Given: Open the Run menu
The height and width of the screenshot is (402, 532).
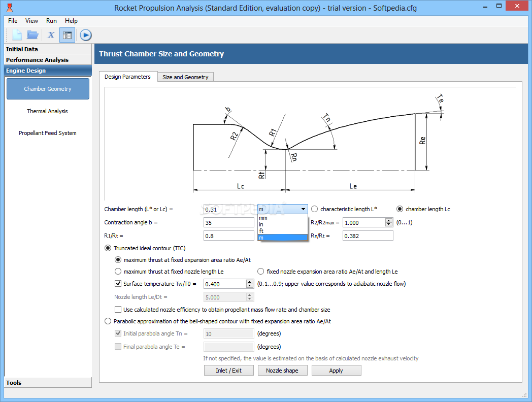Looking at the screenshot, I should coord(51,21).
